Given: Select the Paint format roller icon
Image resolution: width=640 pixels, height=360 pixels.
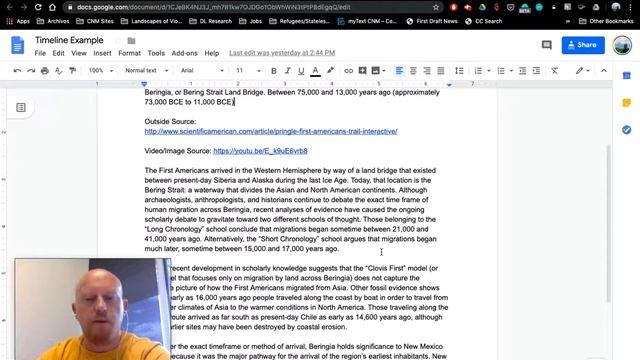Looking at the screenshot, I should [x=73, y=71].
